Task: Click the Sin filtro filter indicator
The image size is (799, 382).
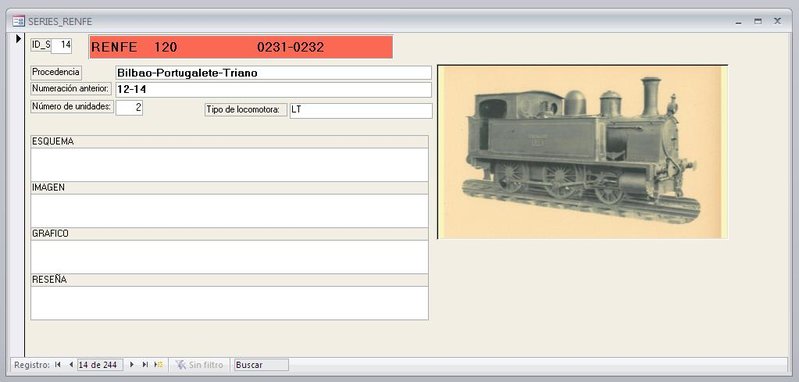Action: coord(199,365)
